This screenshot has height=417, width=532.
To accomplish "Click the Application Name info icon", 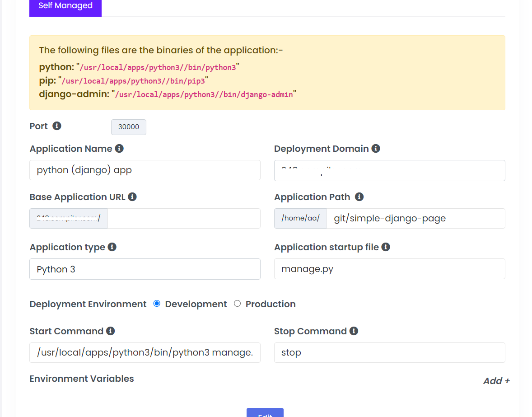I will [x=119, y=149].
